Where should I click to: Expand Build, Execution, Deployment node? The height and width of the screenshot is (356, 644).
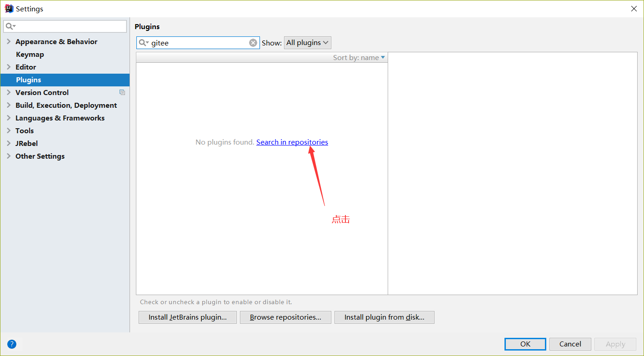(x=9, y=105)
